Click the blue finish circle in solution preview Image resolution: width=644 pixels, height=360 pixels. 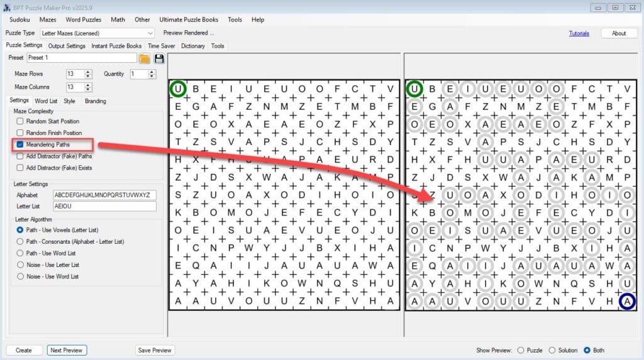pos(627,302)
